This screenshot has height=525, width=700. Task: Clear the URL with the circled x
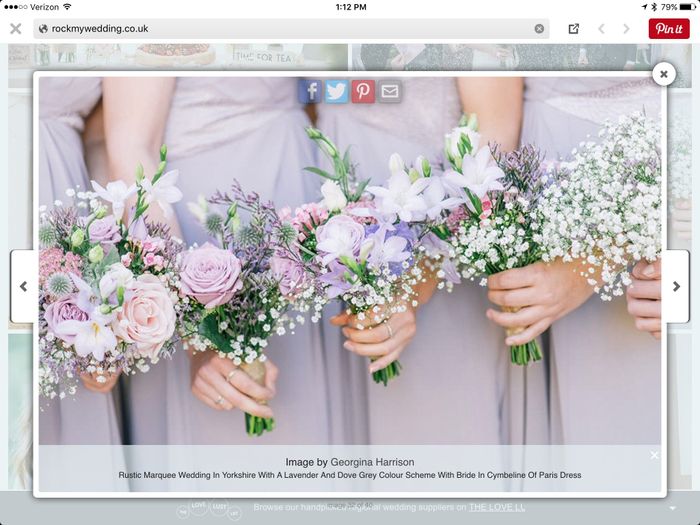pyautogui.click(x=539, y=29)
